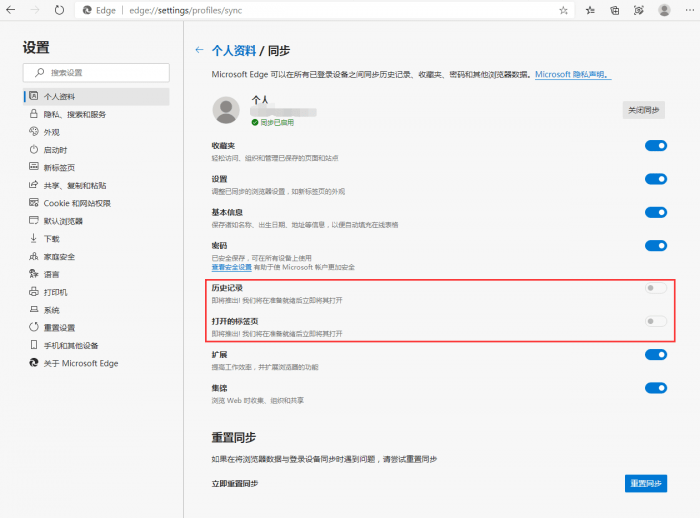Click the web capture screenshot icon
The height and width of the screenshot is (518, 700).
(x=639, y=10)
